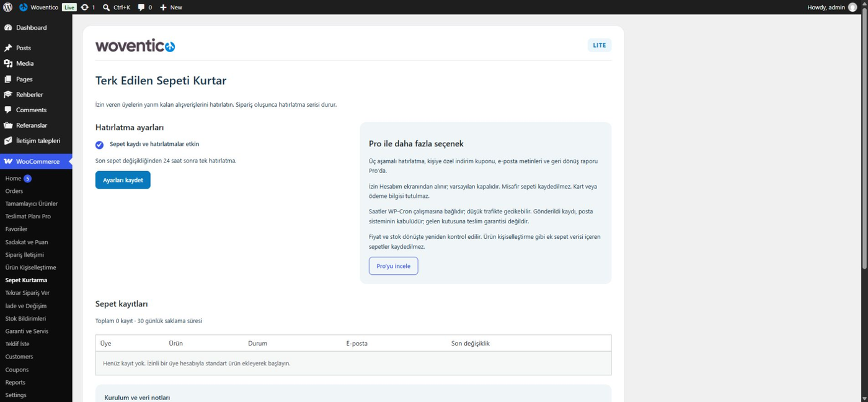Click the Referanslar megaphone icon
This screenshot has width=868, height=402.
coord(8,125)
